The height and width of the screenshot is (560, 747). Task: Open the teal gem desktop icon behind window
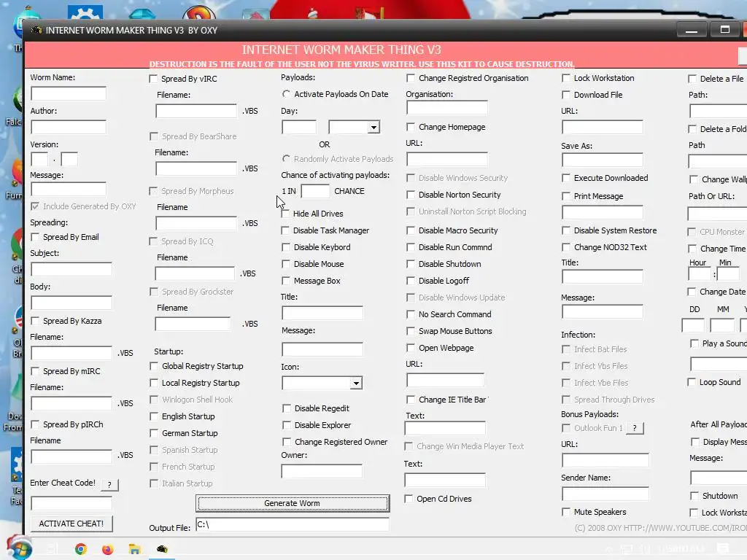[142, 14]
